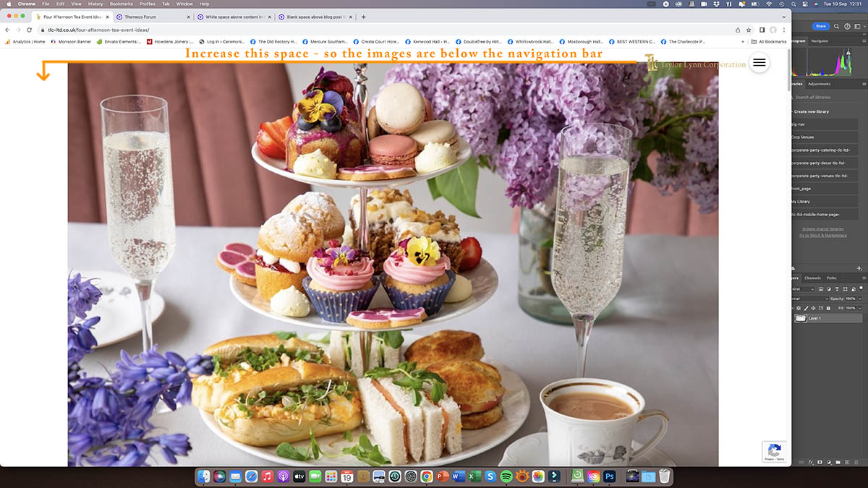The width and height of the screenshot is (868, 488).
Task: Create a new group folder icon
Action: pyautogui.click(x=837, y=461)
